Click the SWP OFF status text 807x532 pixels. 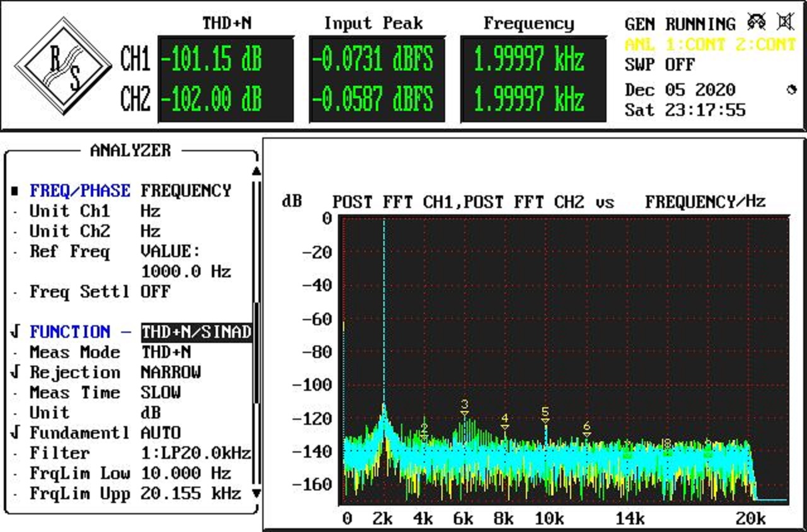[660, 65]
